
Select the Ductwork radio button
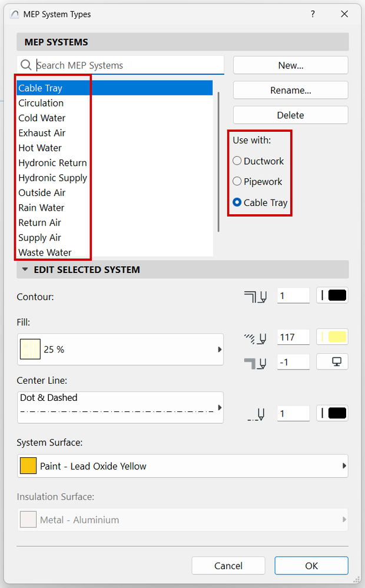click(x=237, y=161)
